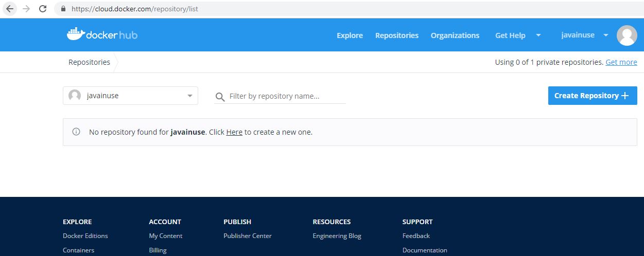The height and width of the screenshot is (256, 644).
Task: Click the PUBLISH footer heading
Action: tap(237, 222)
